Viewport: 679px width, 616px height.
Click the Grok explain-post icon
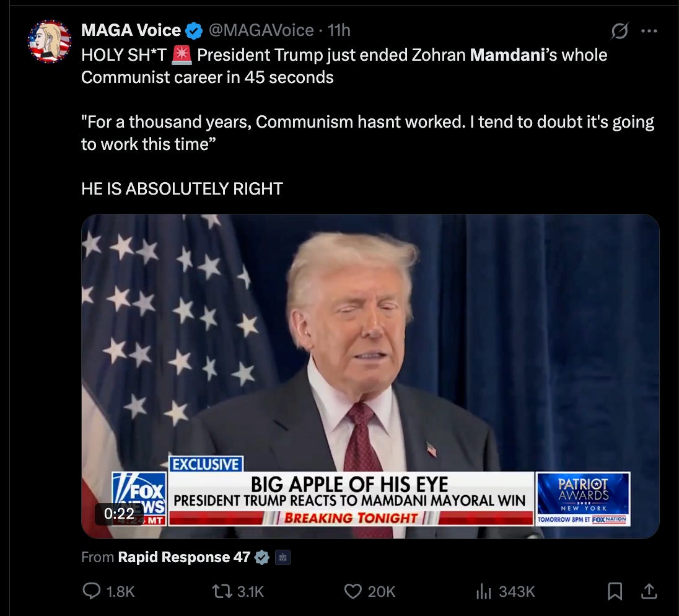coord(620,31)
